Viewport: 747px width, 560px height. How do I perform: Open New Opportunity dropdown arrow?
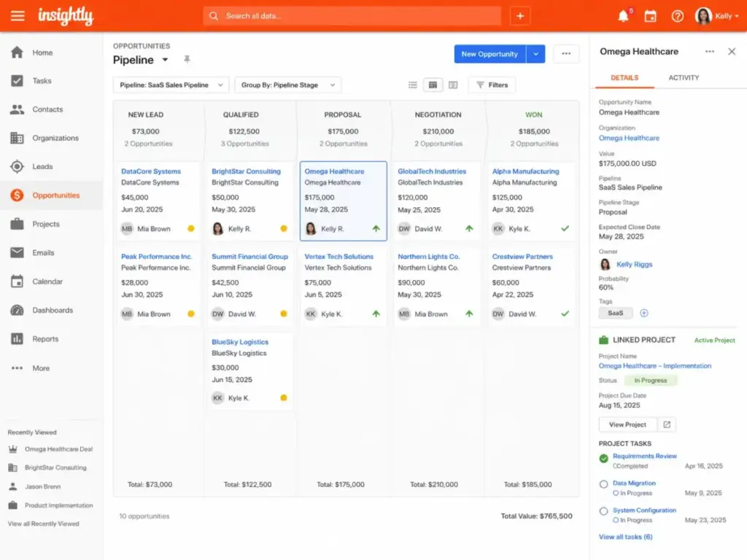pyautogui.click(x=535, y=54)
